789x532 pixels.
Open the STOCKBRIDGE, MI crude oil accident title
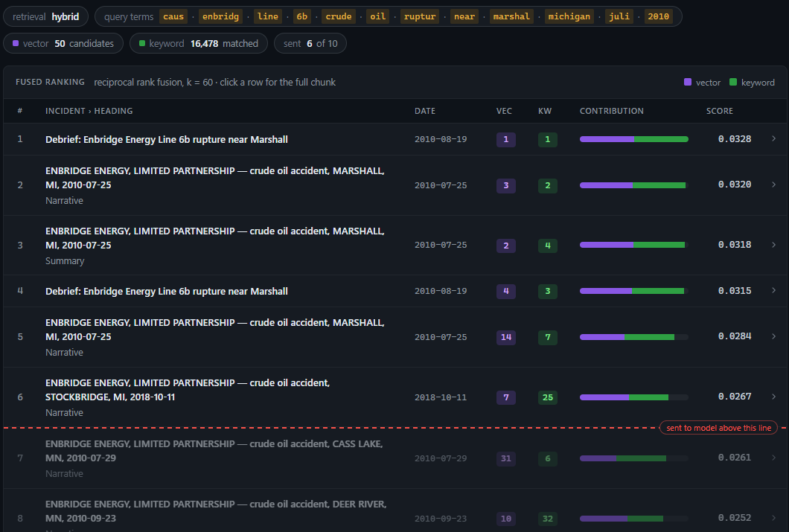tap(188, 390)
